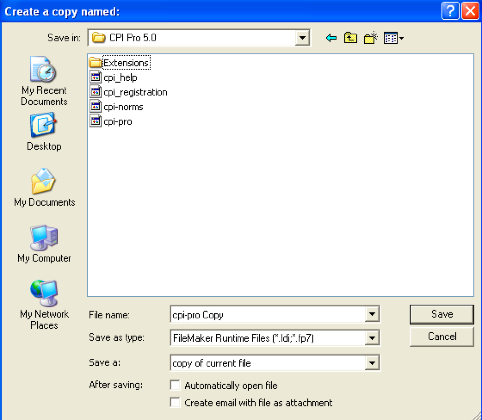Enable Automatically open file
The width and height of the screenshot is (482, 420).
[x=175, y=385]
